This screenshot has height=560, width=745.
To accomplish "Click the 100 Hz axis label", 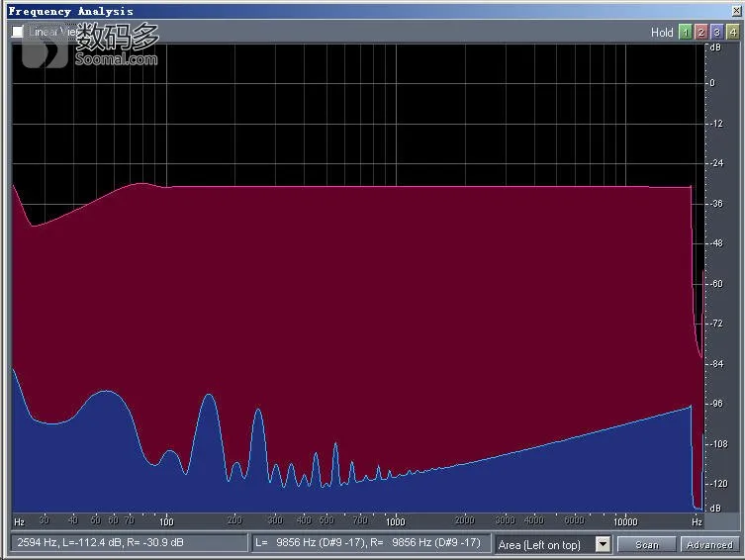I will (x=166, y=522).
